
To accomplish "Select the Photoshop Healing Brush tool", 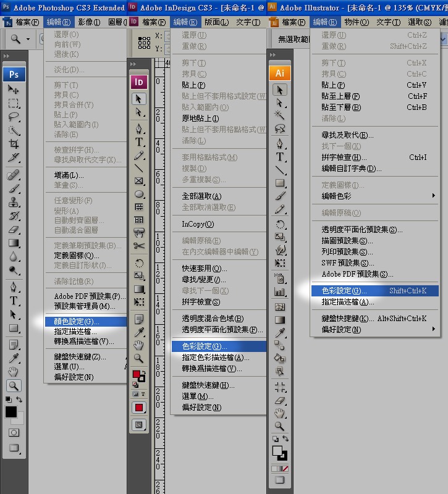I will (x=14, y=175).
